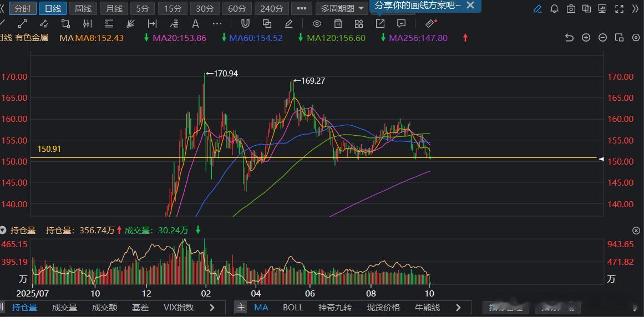This screenshot has height=317, width=644.
Task: Select the polyline path drawing tool
Action: pos(44,24)
